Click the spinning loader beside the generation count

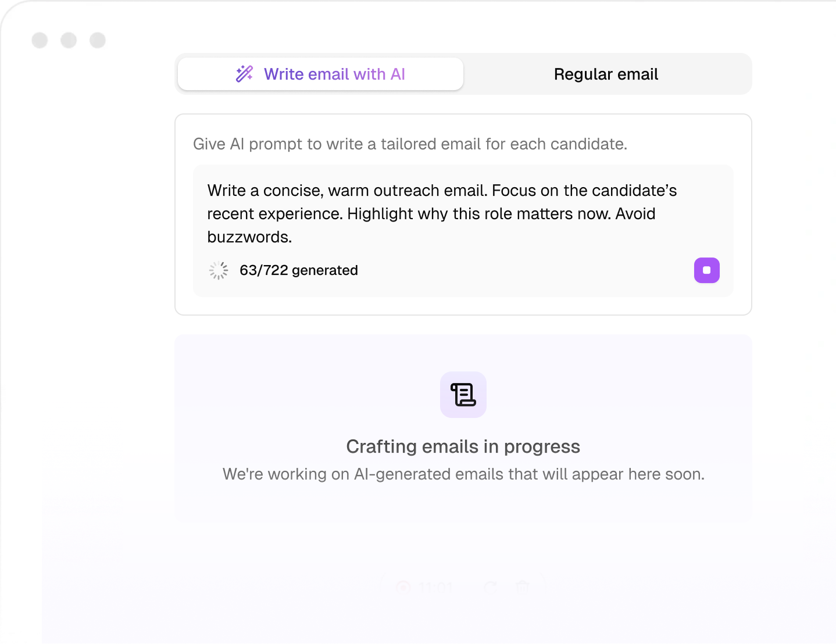pyautogui.click(x=218, y=270)
